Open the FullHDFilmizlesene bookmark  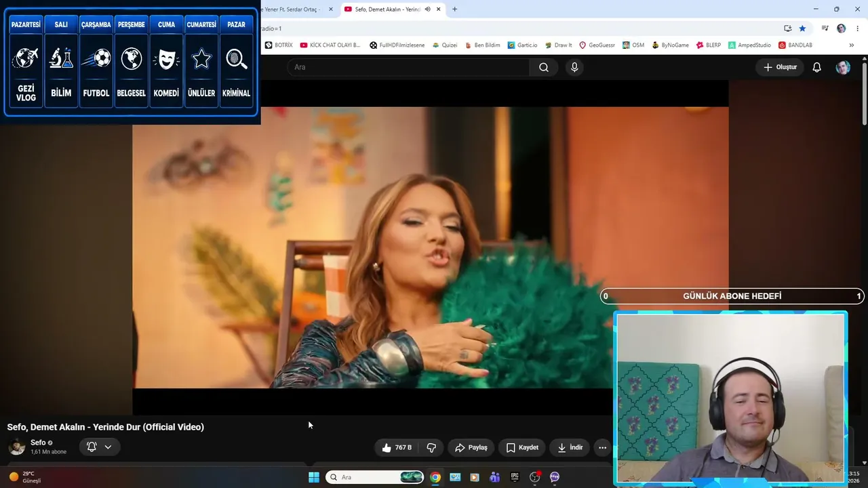pyautogui.click(x=397, y=45)
